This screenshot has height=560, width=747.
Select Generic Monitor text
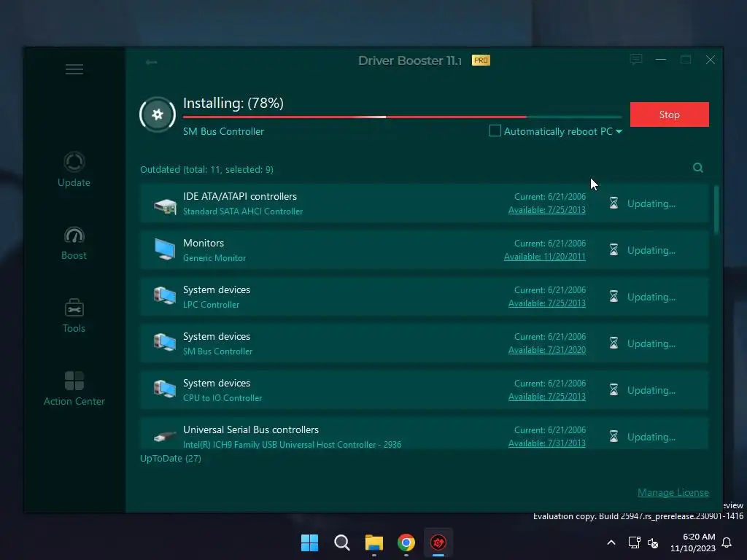[214, 257]
